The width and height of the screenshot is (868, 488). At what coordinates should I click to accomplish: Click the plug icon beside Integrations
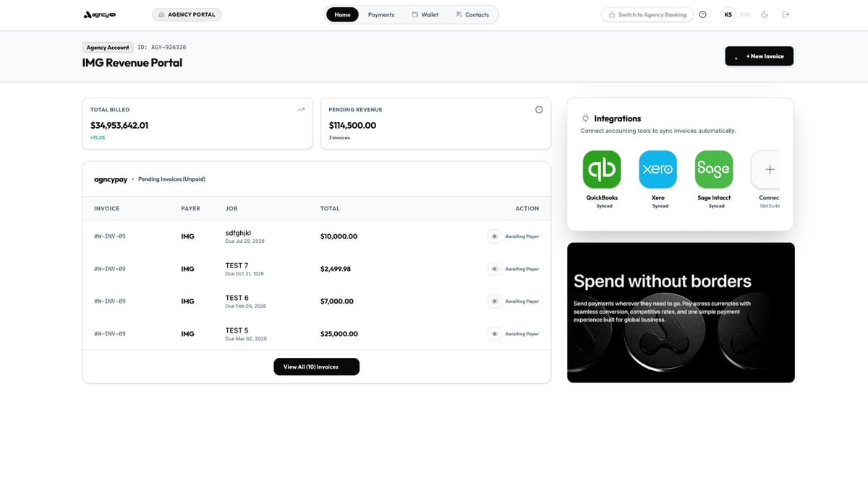tap(585, 119)
